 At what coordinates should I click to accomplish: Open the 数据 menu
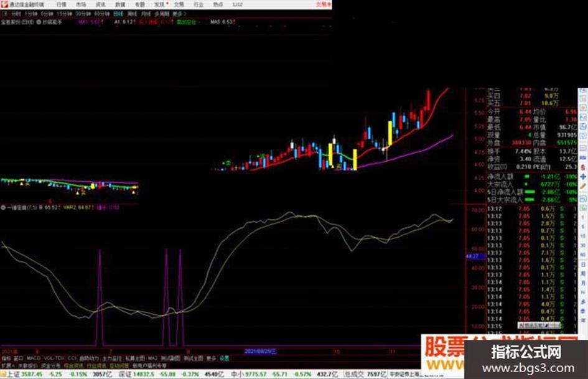120,4
